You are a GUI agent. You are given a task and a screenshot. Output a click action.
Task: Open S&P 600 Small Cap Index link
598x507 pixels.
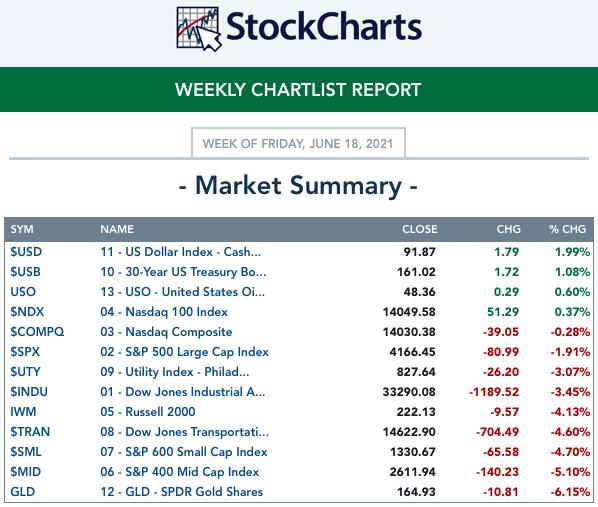click(184, 452)
